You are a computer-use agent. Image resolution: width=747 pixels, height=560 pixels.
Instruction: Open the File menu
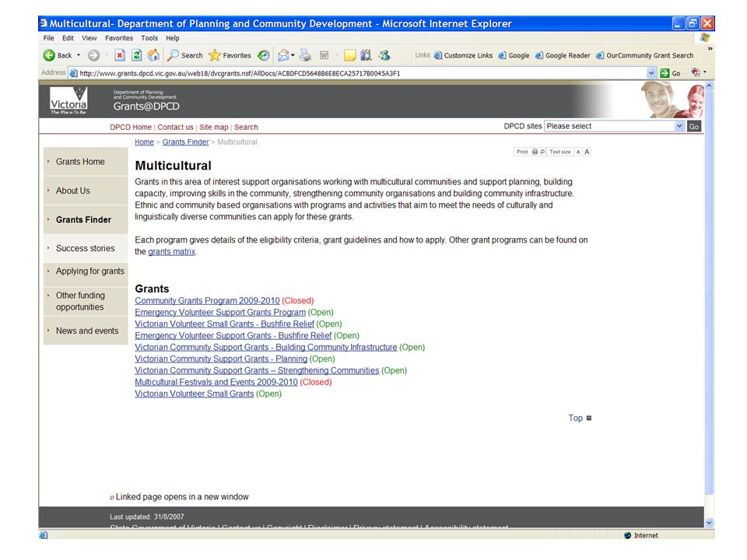click(x=48, y=38)
